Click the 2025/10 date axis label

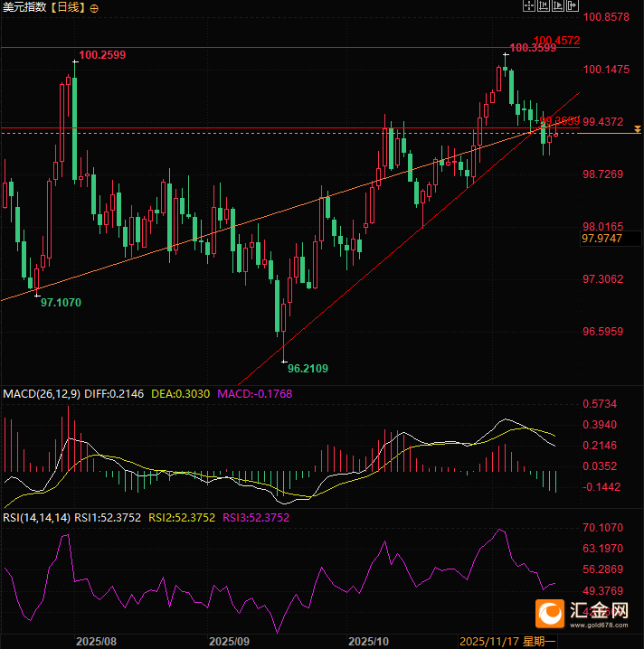coord(369,642)
